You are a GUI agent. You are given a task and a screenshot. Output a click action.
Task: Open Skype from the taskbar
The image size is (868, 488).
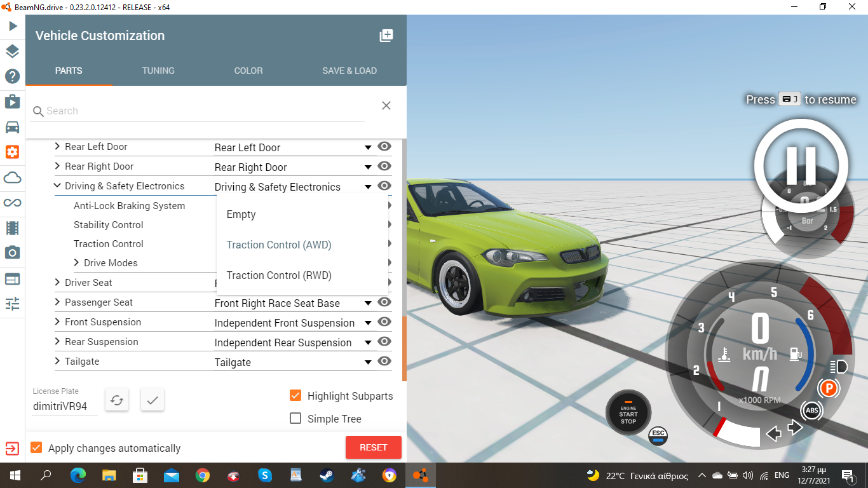click(x=265, y=475)
